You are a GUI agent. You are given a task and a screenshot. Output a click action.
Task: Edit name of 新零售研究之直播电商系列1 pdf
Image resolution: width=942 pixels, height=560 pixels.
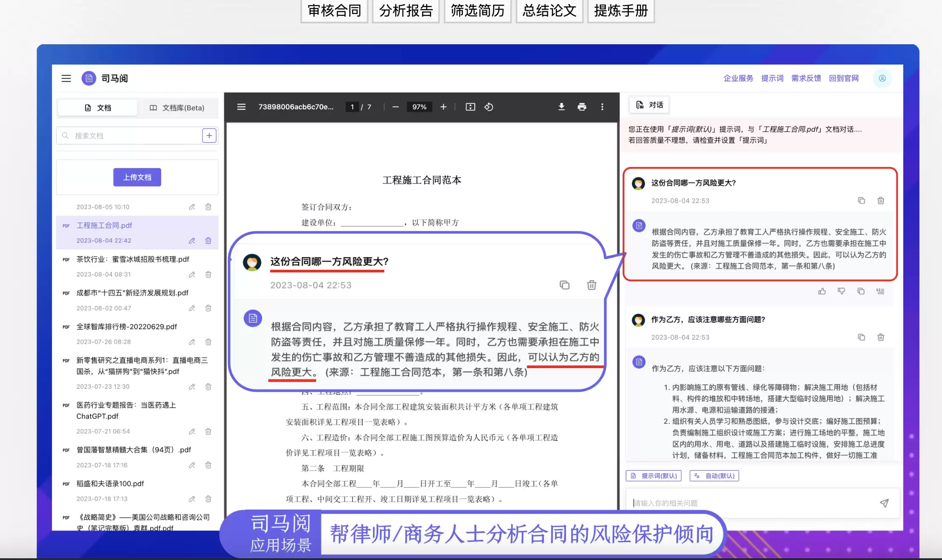click(192, 387)
